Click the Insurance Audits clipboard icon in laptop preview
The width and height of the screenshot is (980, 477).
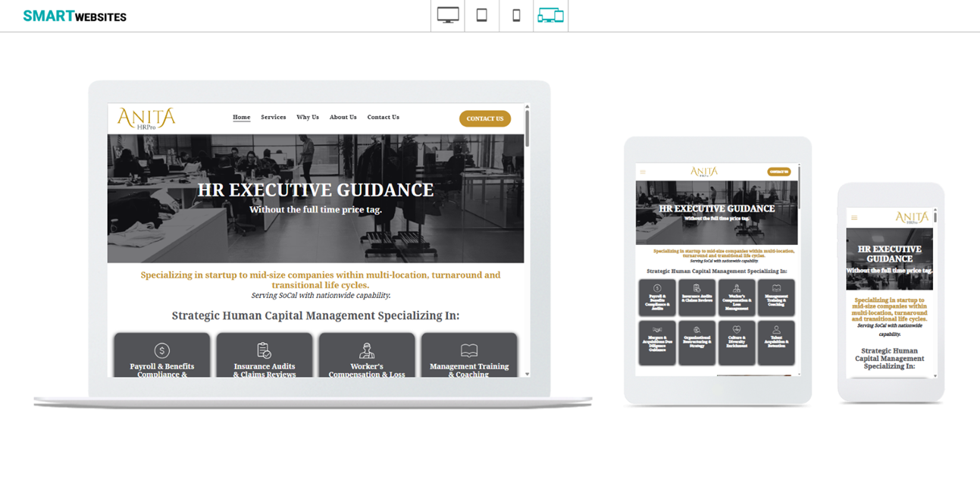point(264,350)
